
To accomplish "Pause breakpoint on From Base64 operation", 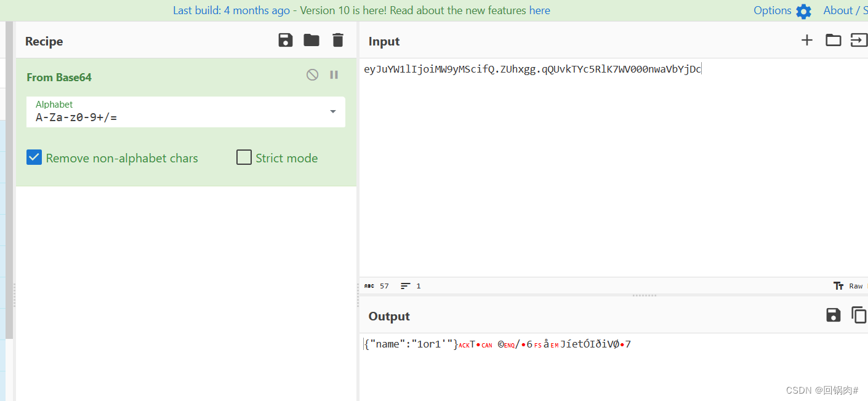I will pyautogui.click(x=334, y=75).
